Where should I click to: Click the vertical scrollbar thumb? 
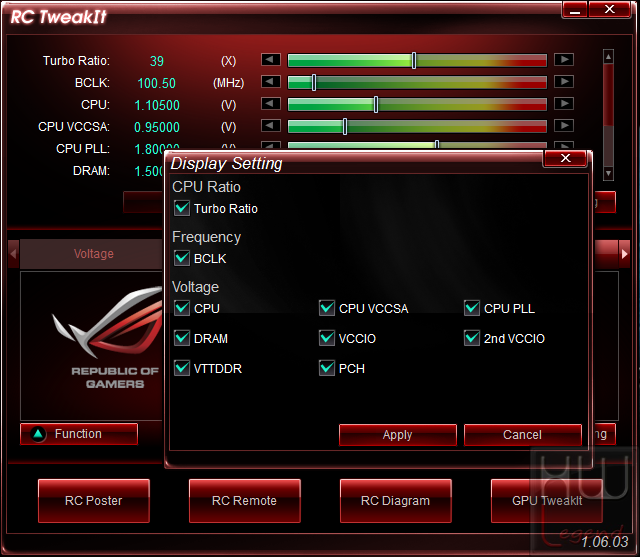[x=608, y=95]
